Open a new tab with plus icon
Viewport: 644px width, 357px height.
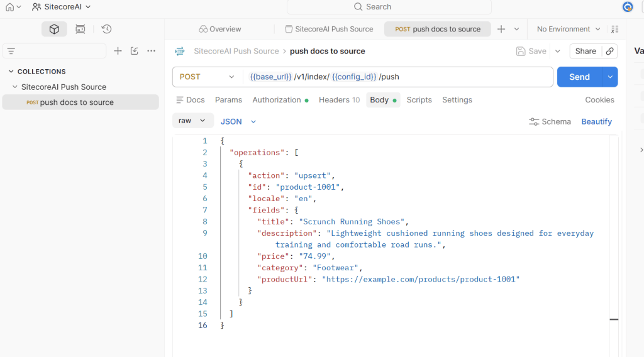[x=501, y=29]
